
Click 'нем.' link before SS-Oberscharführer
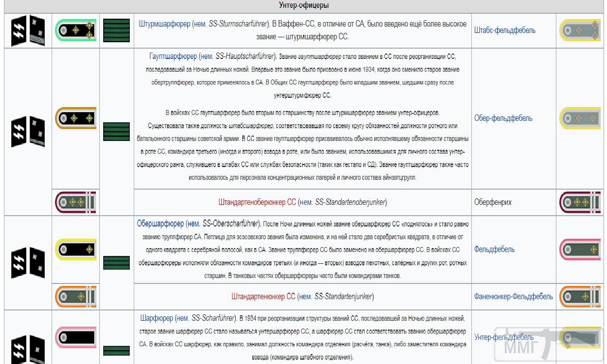[x=194, y=224]
